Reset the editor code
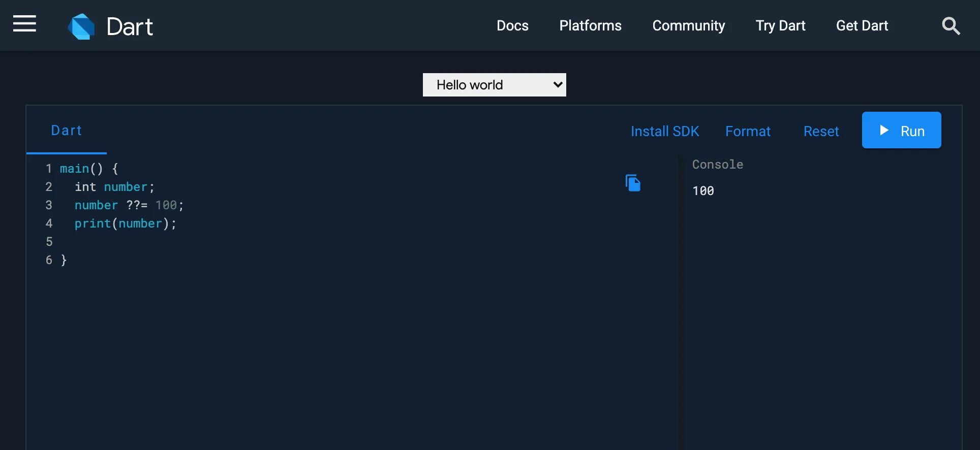This screenshot has width=980, height=450. point(821,131)
